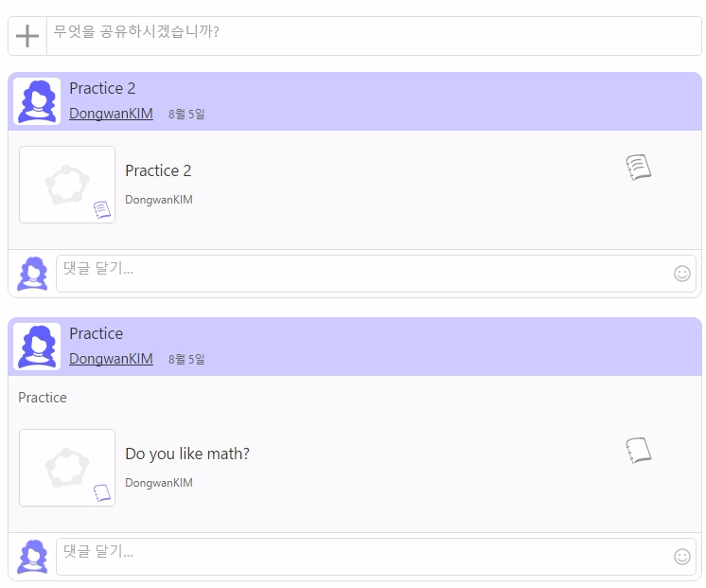Open DongwanKIM profile link in Practice post

pos(111,359)
